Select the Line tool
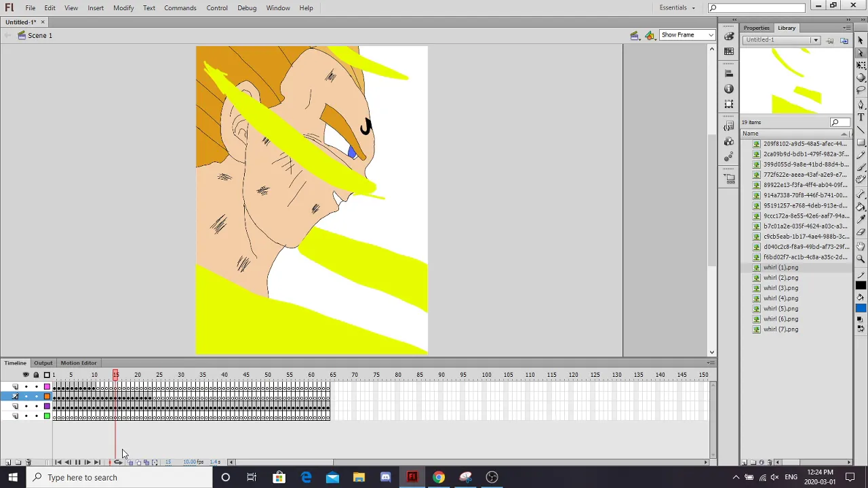The height and width of the screenshot is (488, 868). click(x=861, y=130)
